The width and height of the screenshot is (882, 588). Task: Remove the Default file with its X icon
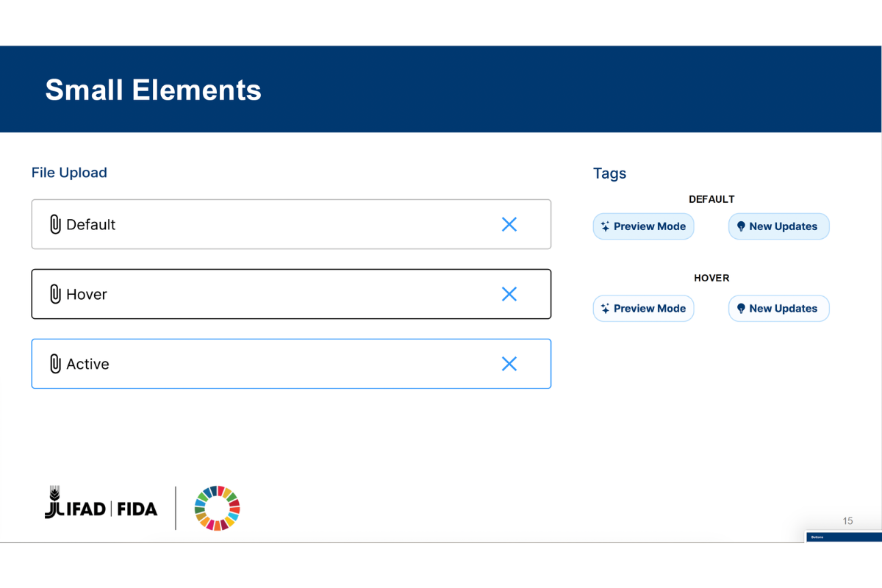(x=509, y=224)
